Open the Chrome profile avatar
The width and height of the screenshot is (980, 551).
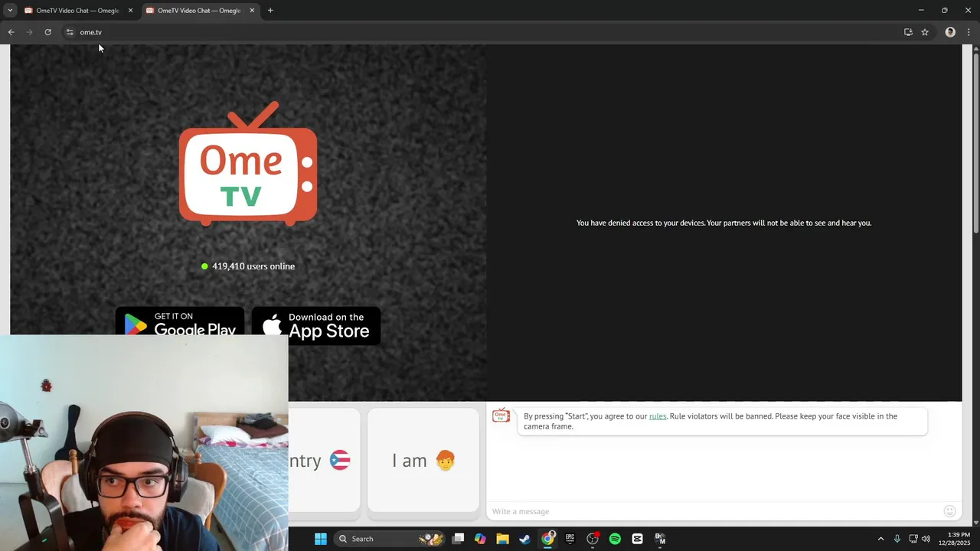(950, 32)
